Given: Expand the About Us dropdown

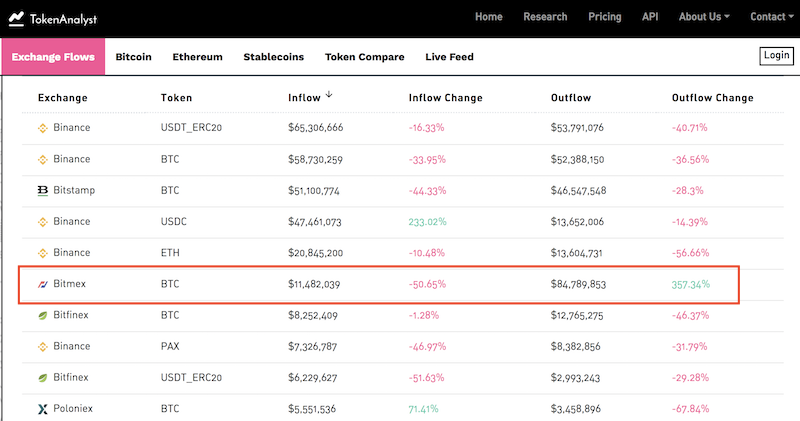Looking at the screenshot, I should click(x=704, y=17).
